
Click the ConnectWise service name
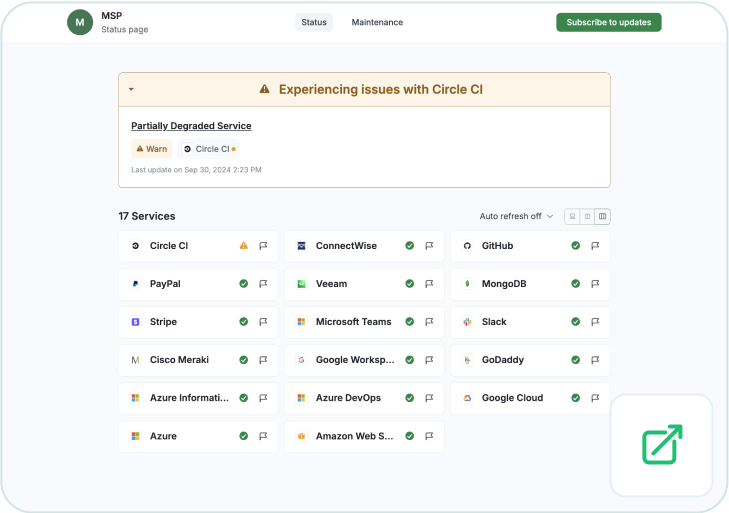click(x=346, y=246)
